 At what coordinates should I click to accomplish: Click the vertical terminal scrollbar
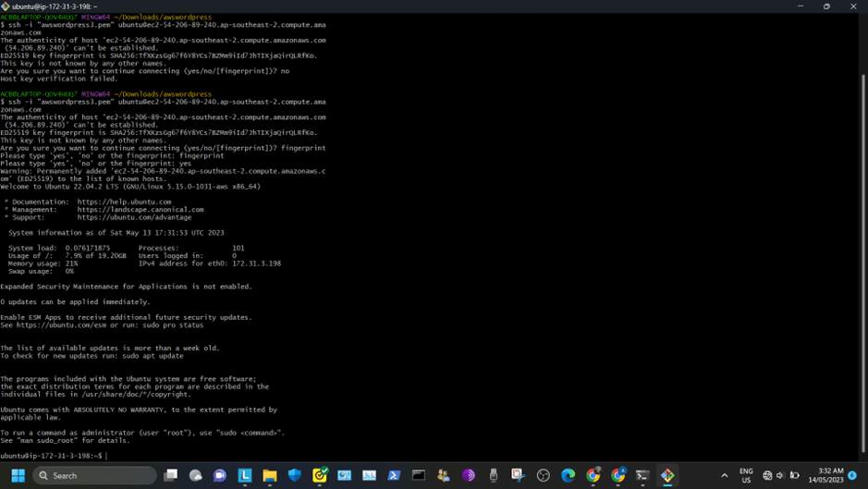click(863, 263)
